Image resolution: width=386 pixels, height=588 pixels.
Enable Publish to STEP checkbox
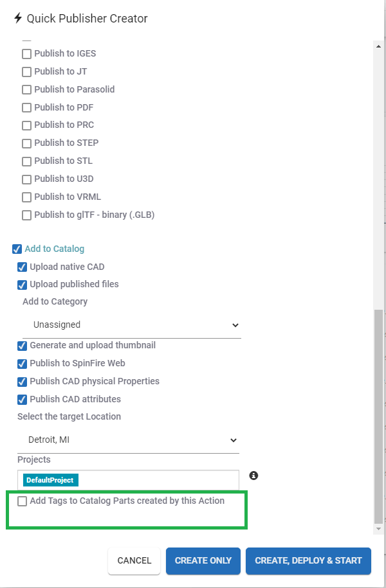[x=26, y=143]
